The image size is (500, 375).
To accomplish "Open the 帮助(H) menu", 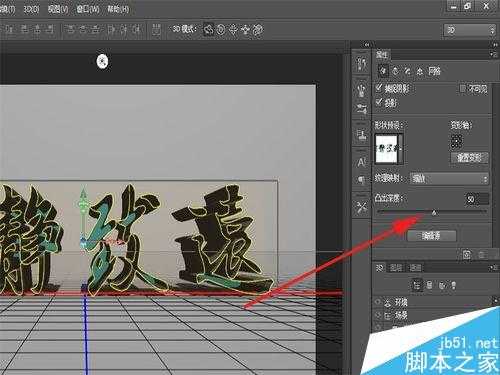I will pos(118,9).
